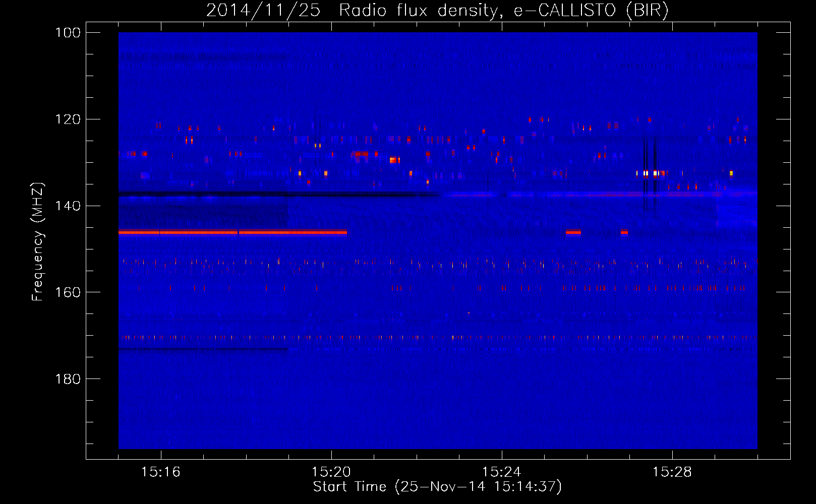Click the 140 frequency tick label
Image resolution: width=816 pixels, height=504 pixels.
68,206
